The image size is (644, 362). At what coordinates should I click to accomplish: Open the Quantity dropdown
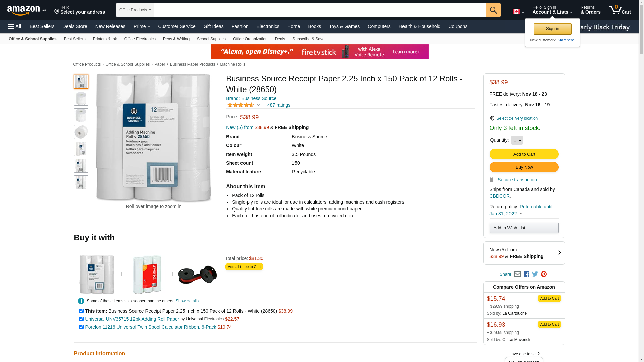click(x=517, y=140)
